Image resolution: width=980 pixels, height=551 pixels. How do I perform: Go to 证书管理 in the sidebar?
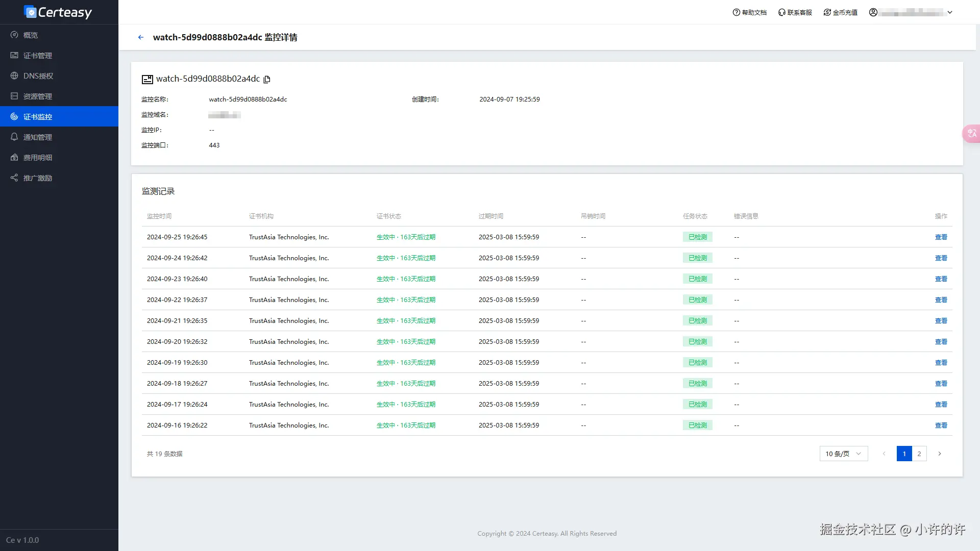37,56
